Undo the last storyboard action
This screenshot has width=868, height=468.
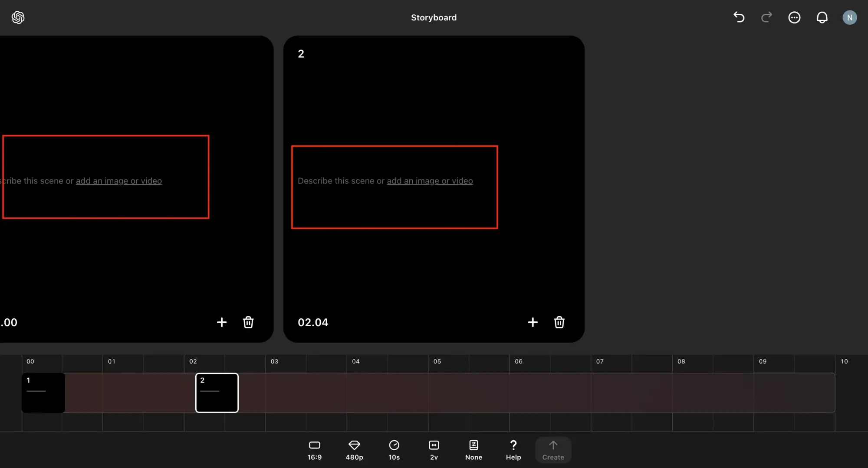coord(739,17)
